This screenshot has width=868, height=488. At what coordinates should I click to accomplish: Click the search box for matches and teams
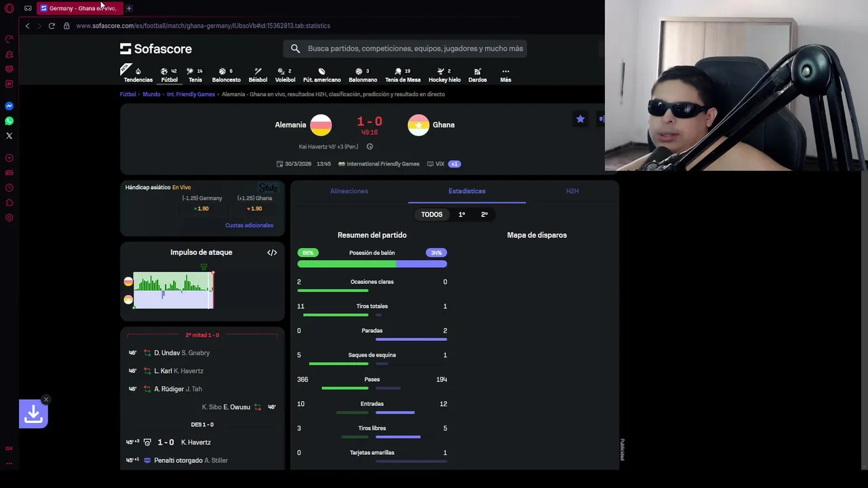[x=405, y=49]
